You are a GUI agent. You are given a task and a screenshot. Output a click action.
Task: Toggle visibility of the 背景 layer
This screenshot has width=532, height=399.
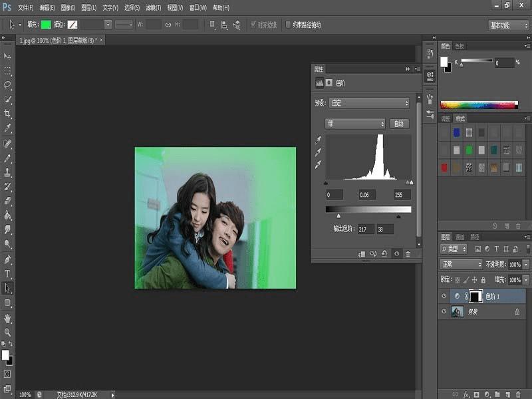click(444, 311)
